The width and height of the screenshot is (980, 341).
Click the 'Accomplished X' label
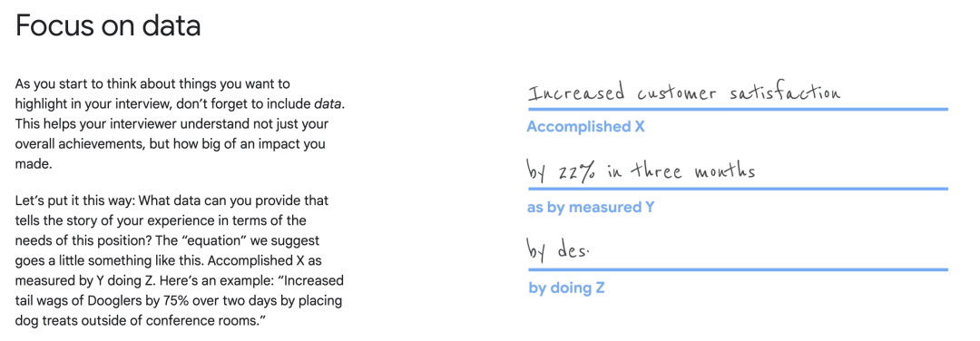[585, 127]
